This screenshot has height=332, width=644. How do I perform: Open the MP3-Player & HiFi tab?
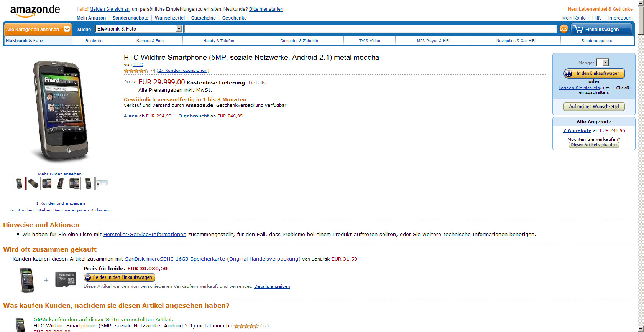(433, 41)
